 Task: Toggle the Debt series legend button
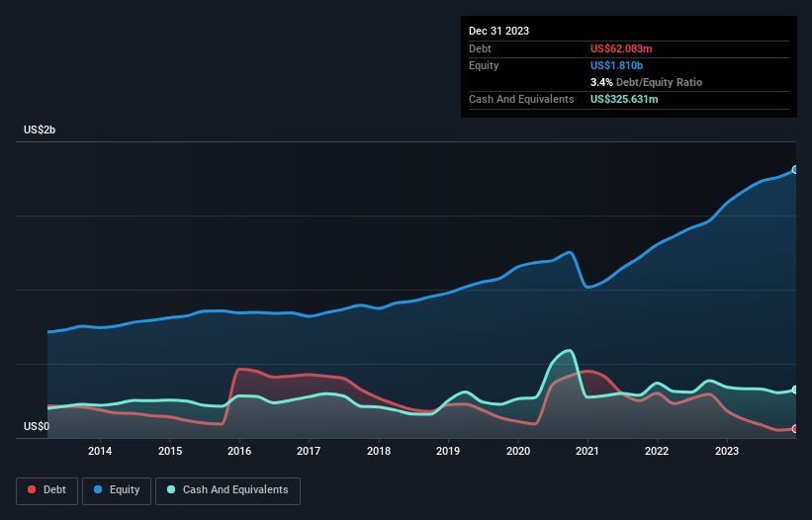pos(47,490)
